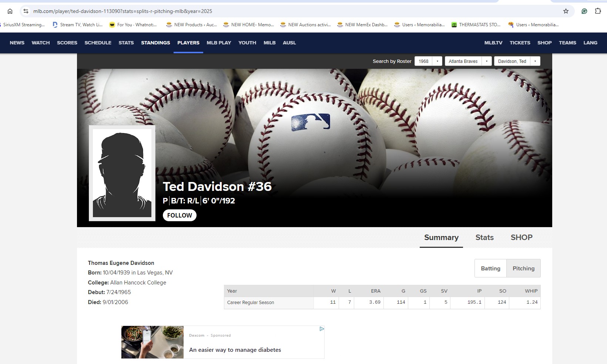
Task: Bookmark this page with the star icon
Action: pos(566,11)
